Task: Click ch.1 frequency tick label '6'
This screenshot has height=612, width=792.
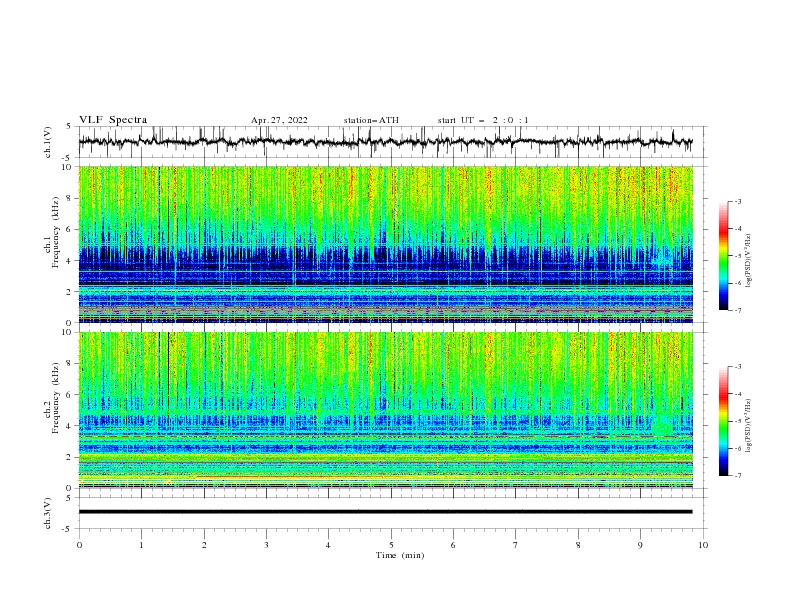Action: tap(70, 229)
